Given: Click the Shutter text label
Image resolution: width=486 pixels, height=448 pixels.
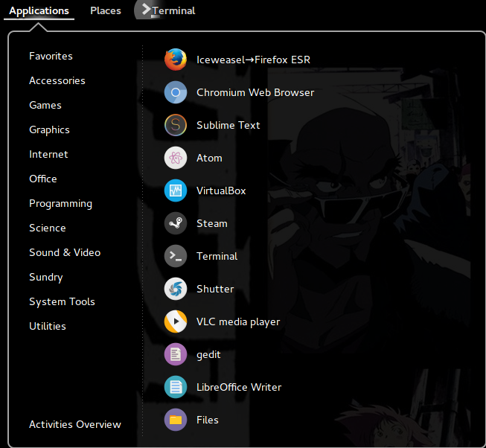Looking at the screenshot, I should tap(215, 289).
